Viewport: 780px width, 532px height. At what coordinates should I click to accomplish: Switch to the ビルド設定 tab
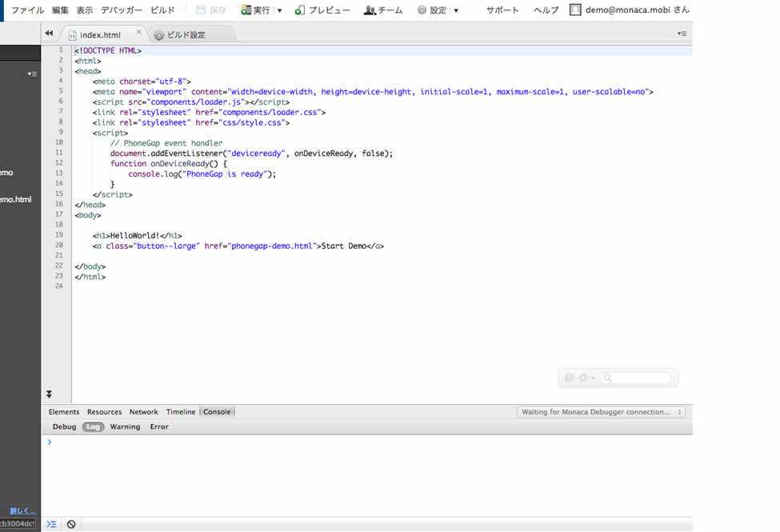[185, 35]
